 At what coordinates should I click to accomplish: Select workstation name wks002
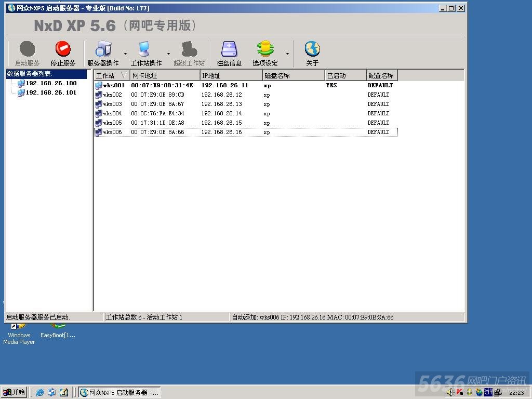(x=112, y=95)
